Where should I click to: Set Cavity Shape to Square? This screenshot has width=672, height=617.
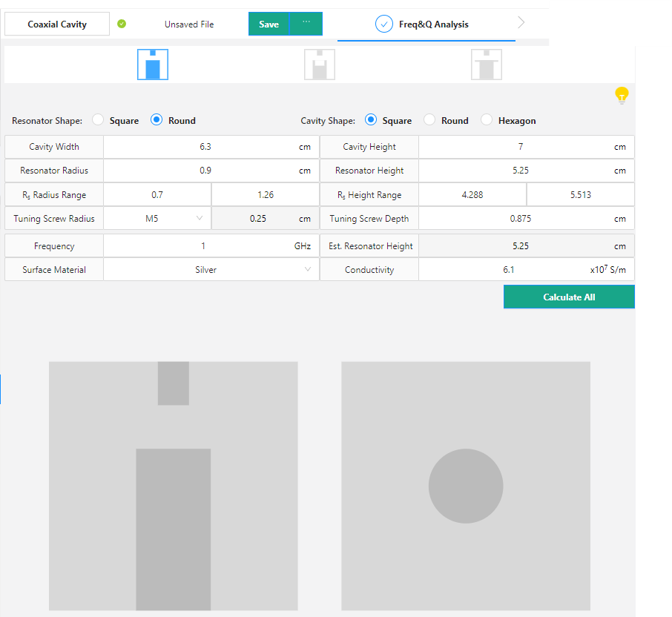[x=371, y=119]
